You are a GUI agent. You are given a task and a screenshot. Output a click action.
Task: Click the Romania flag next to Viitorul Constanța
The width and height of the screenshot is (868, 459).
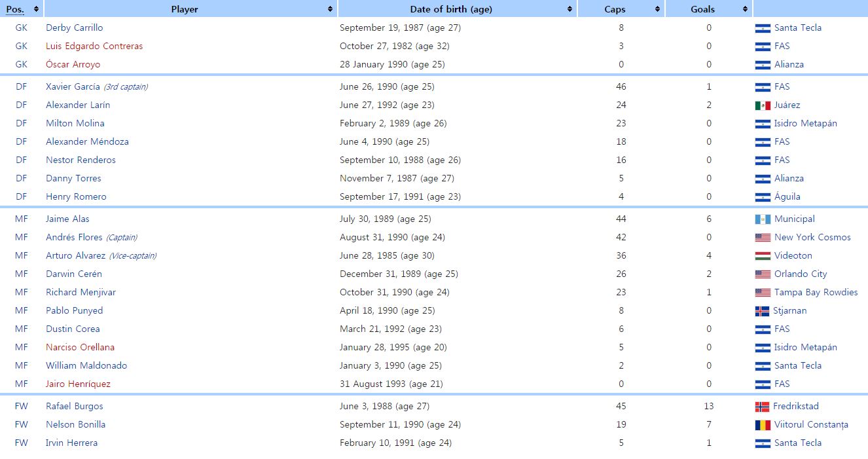pos(762,425)
